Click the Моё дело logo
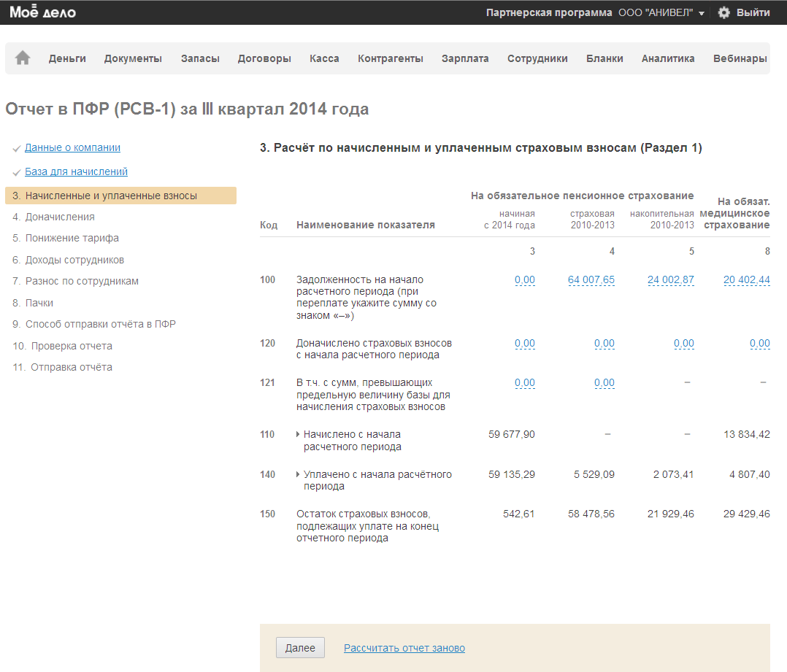This screenshot has height=672, width=787. click(42, 12)
